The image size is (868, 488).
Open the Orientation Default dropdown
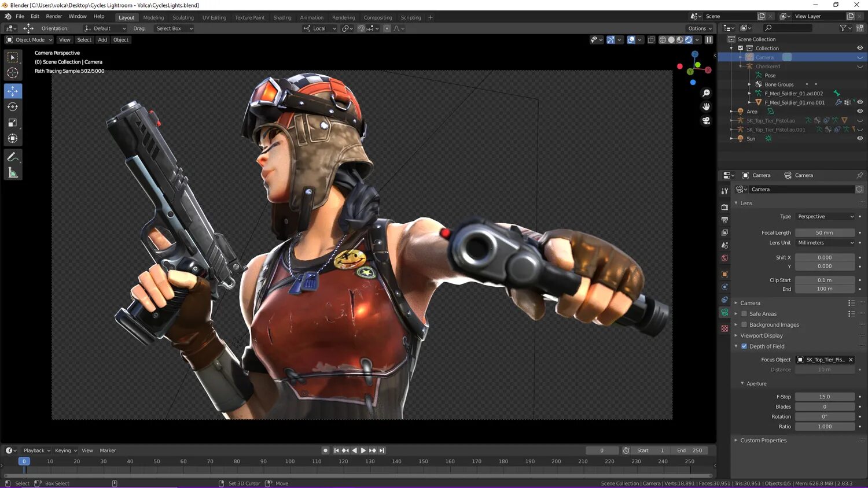[105, 28]
